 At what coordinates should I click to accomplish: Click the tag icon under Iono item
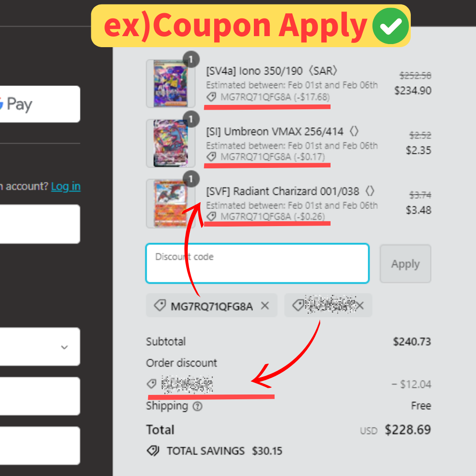click(x=211, y=97)
